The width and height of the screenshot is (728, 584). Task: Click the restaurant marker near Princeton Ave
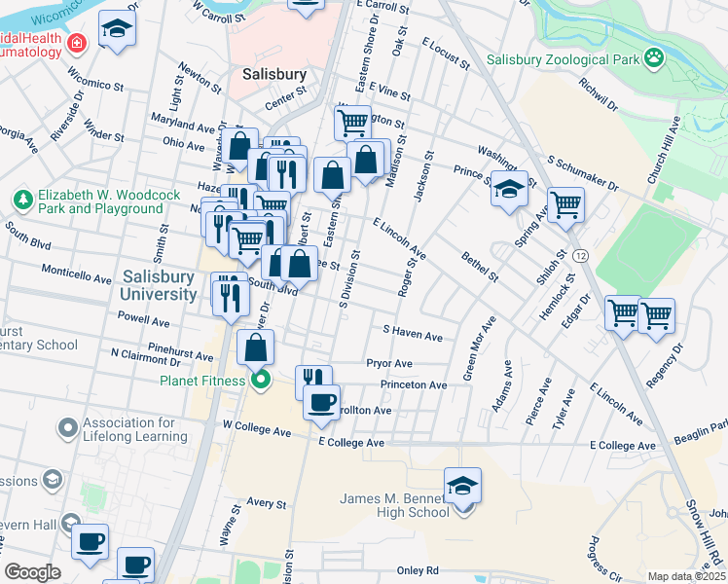313,377
